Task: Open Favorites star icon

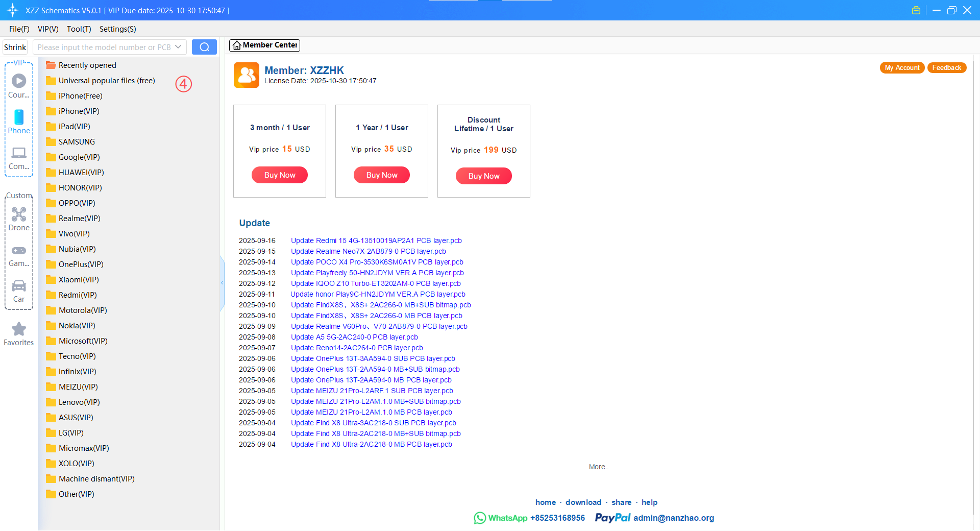Action: (x=19, y=329)
